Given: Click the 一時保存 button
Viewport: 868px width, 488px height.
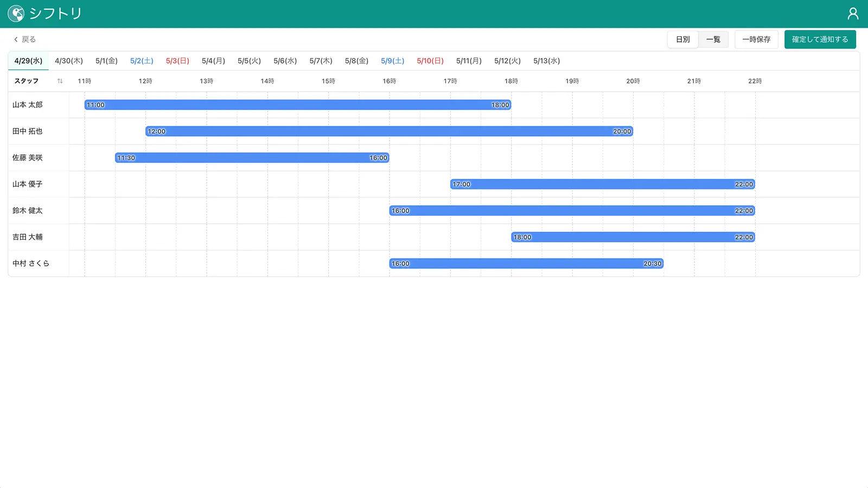Looking at the screenshot, I should pos(756,40).
